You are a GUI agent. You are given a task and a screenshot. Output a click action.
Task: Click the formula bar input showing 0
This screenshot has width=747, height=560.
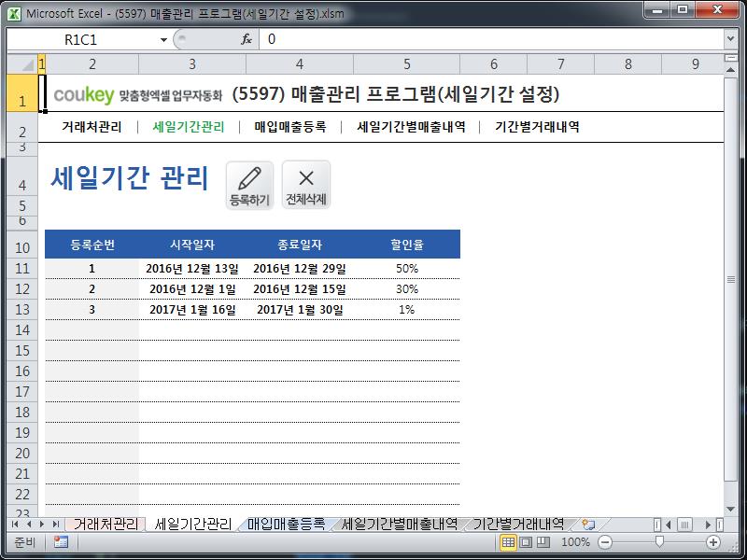491,39
